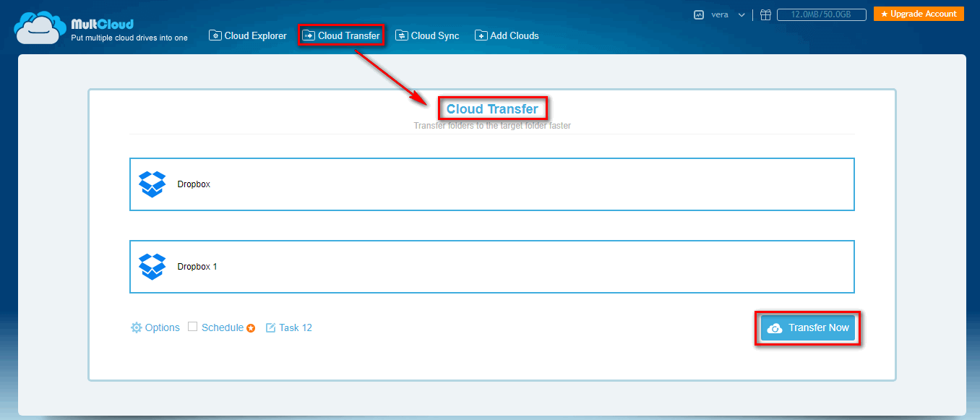Image resolution: width=980 pixels, height=420 pixels.
Task: Select the Dropbox source folder box
Action: point(492,184)
